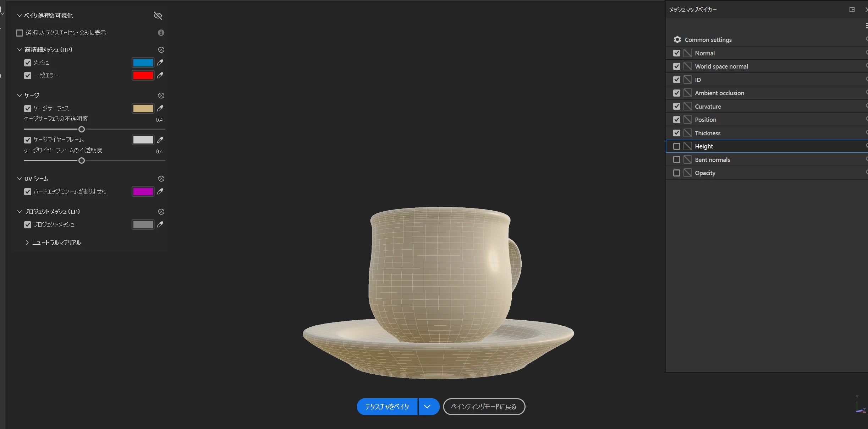The image size is (868, 429).
Task: Select the World space normal entry
Action: click(721, 66)
